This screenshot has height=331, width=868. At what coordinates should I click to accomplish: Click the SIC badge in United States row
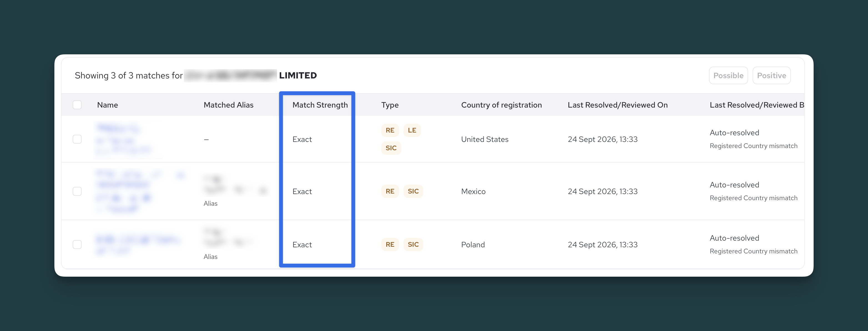point(391,148)
